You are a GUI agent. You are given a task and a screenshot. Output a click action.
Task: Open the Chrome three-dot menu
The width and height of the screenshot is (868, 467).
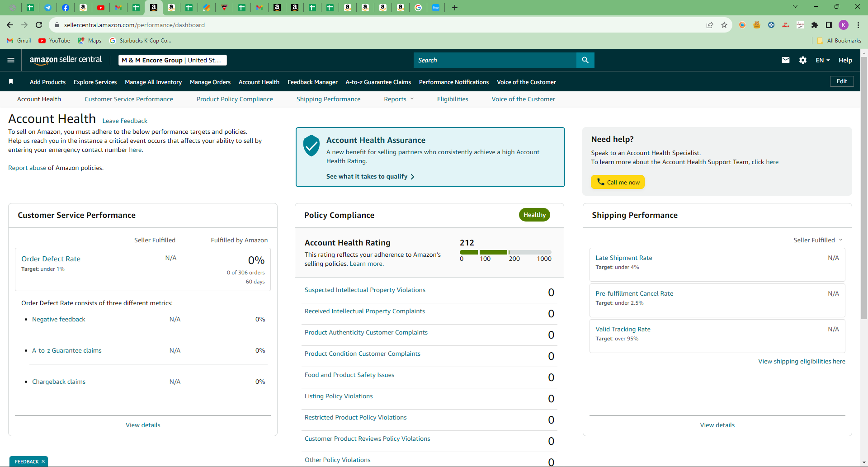[x=858, y=25]
